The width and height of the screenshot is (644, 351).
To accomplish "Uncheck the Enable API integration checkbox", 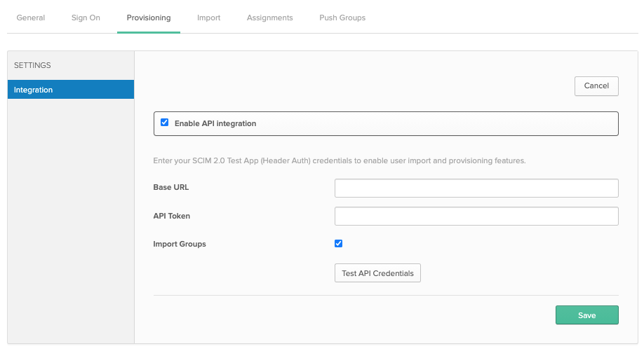I will click(x=165, y=123).
